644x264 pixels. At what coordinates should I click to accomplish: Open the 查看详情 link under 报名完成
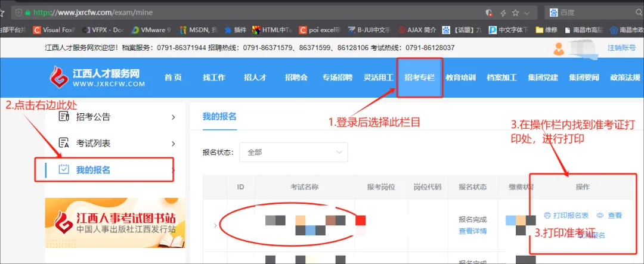click(x=472, y=231)
